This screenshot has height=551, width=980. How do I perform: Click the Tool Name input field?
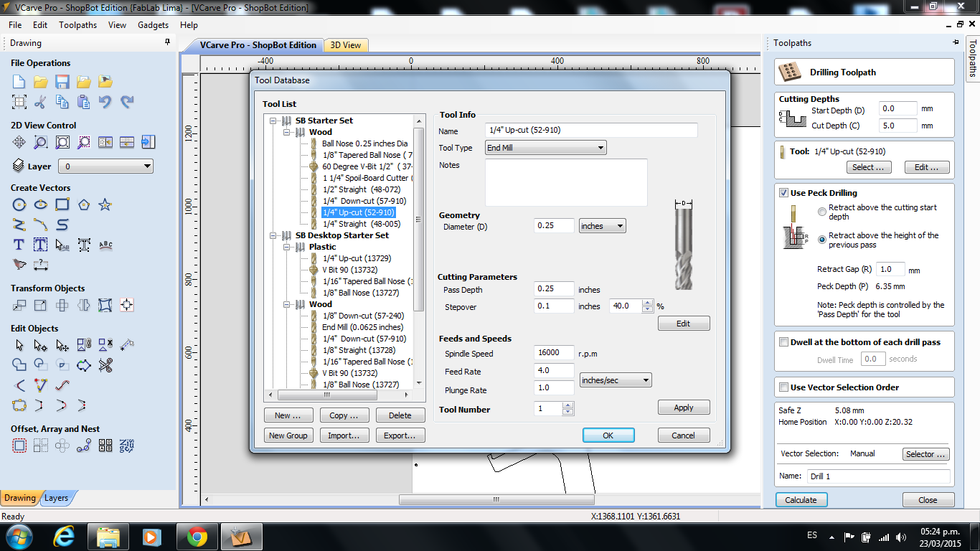click(x=591, y=131)
